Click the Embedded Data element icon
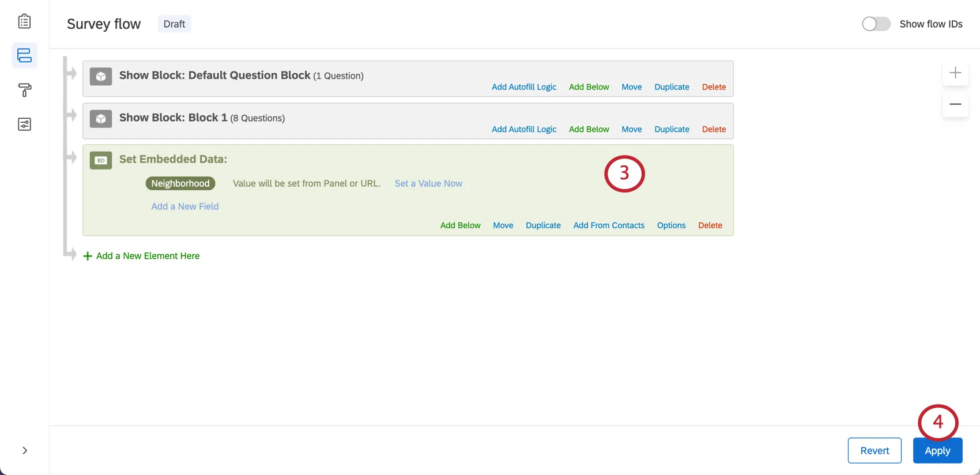The width and height of the screenshot is (980, 475). point(101,160)
